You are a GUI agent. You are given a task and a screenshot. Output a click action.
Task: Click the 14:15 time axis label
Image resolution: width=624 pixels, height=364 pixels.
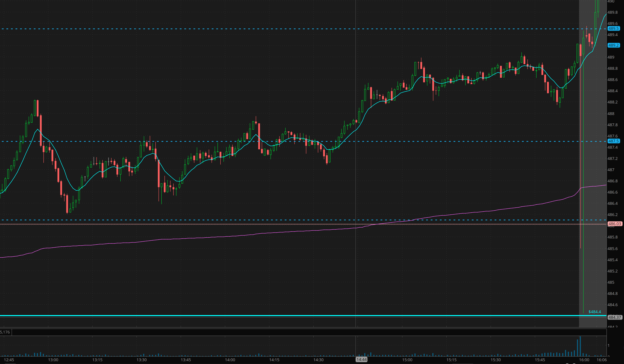274,360
